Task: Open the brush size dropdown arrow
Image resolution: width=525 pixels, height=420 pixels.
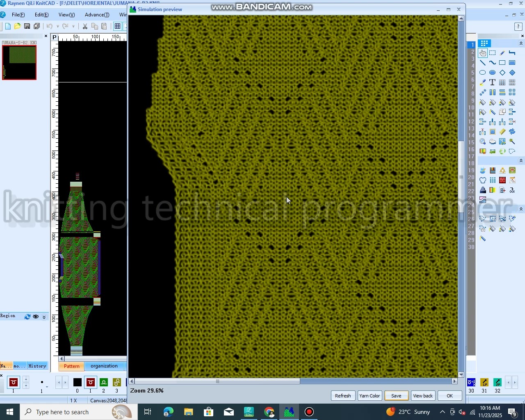Action: pos(47,386)
